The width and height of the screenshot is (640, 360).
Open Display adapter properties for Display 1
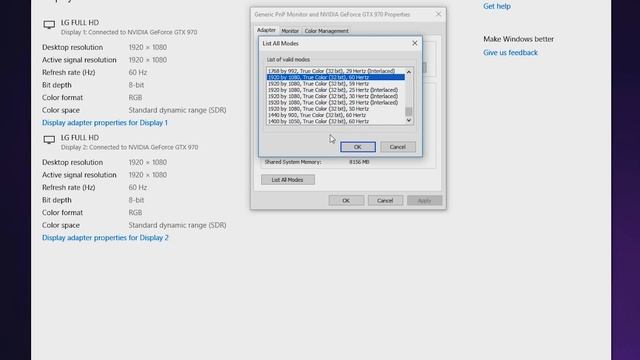tap(105, 122)
